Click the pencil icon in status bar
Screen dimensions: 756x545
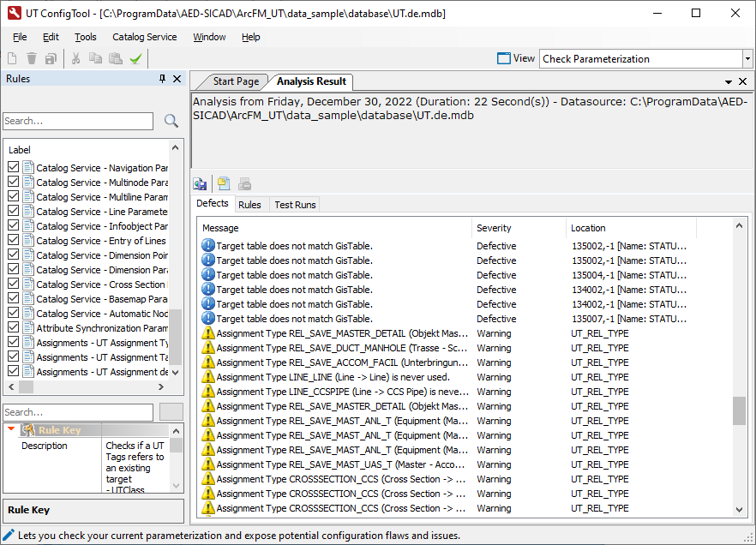click(9, 535)
